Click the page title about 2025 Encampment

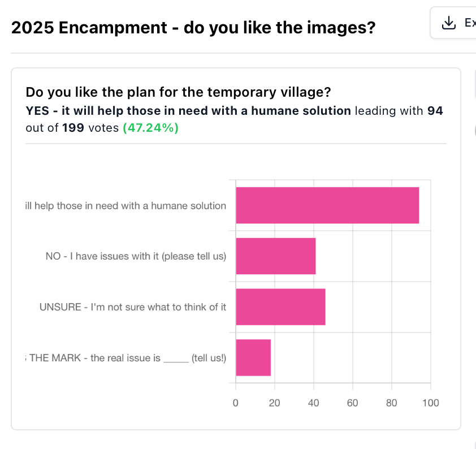coord(193,28)
